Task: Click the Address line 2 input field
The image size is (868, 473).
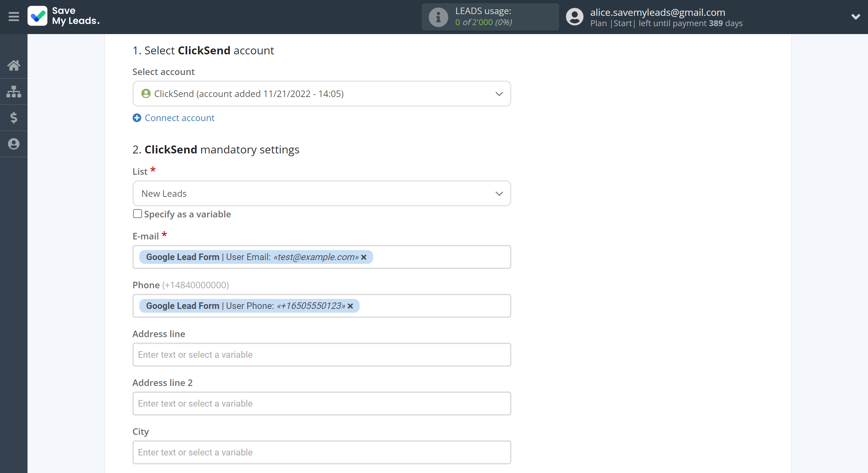Action: (x=321, y=403)
